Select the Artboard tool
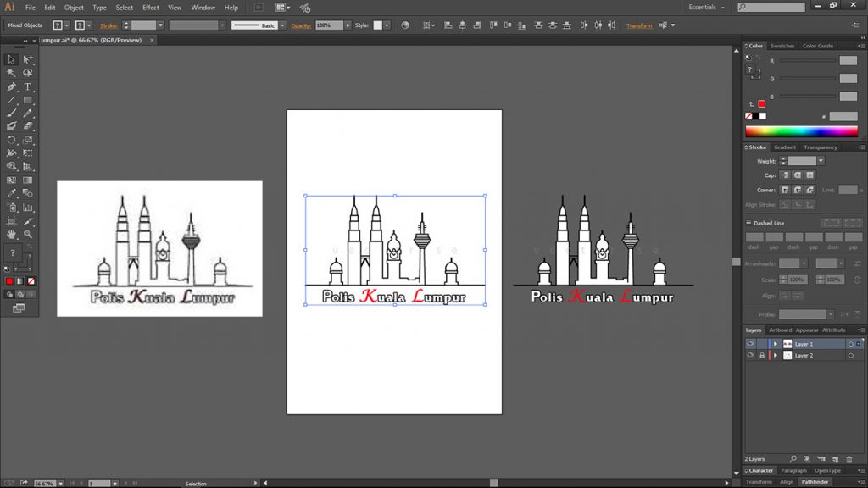The image size is (868, 488). click(x=11, y=221)
